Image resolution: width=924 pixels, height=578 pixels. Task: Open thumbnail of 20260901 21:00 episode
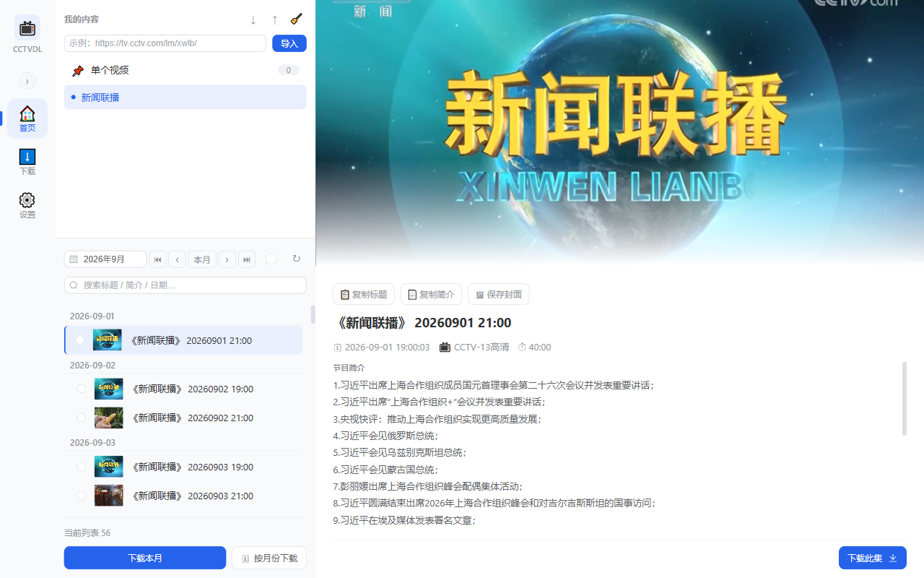(107, 340)
